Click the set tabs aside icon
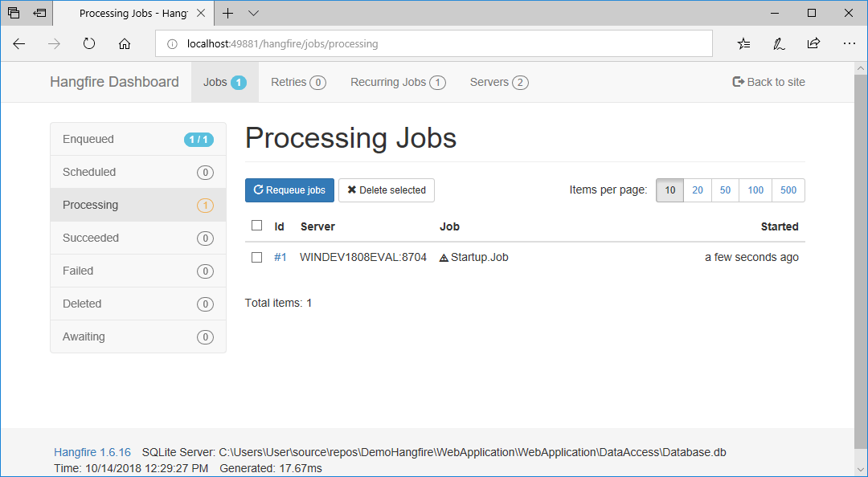This screenshot has width=868, height=477. tap(39, 13)
